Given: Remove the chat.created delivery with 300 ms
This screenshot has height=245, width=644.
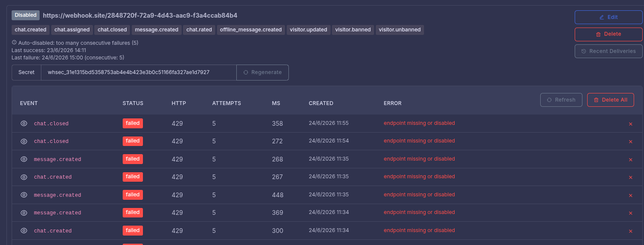Looking at the screenshot, I should 631,231.
